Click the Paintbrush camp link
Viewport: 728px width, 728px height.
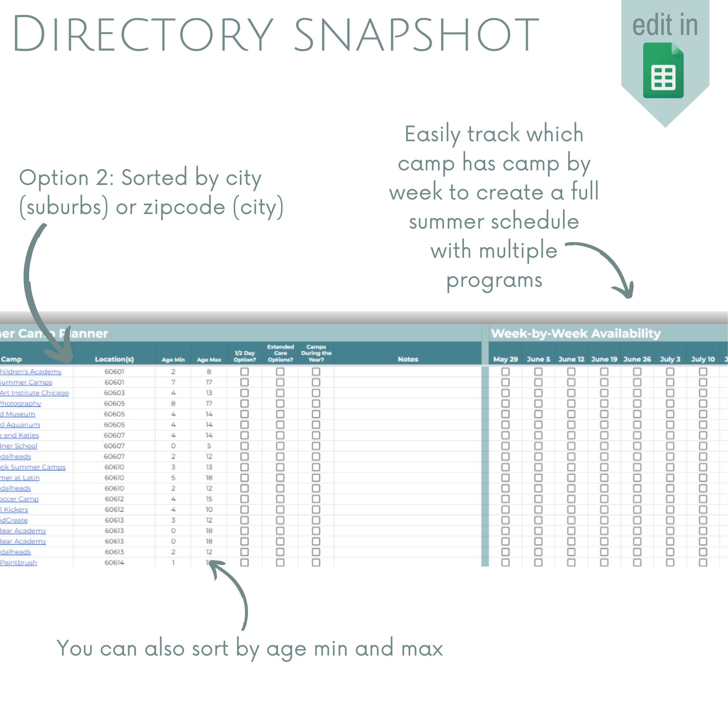(x=19, y=562)
